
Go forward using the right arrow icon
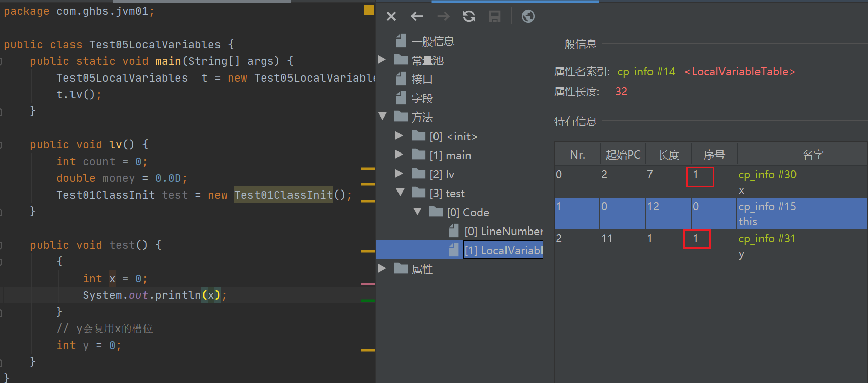pos(443,16)
